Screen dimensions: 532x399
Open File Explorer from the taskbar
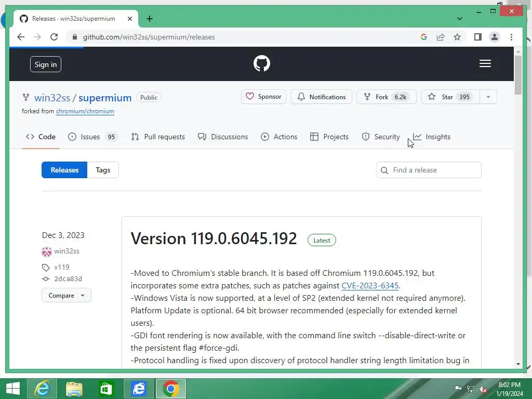click(74, 389)
